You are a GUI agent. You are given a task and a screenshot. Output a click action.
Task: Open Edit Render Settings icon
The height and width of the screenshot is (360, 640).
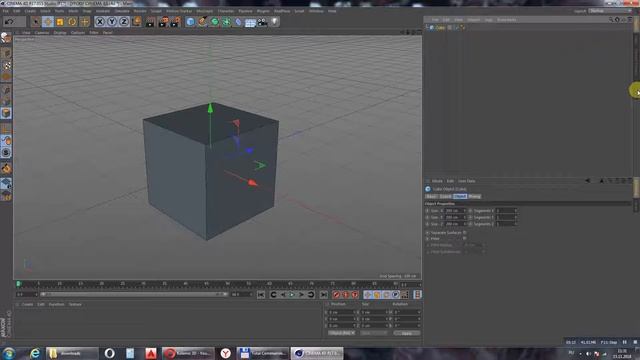tap(176, 22)
